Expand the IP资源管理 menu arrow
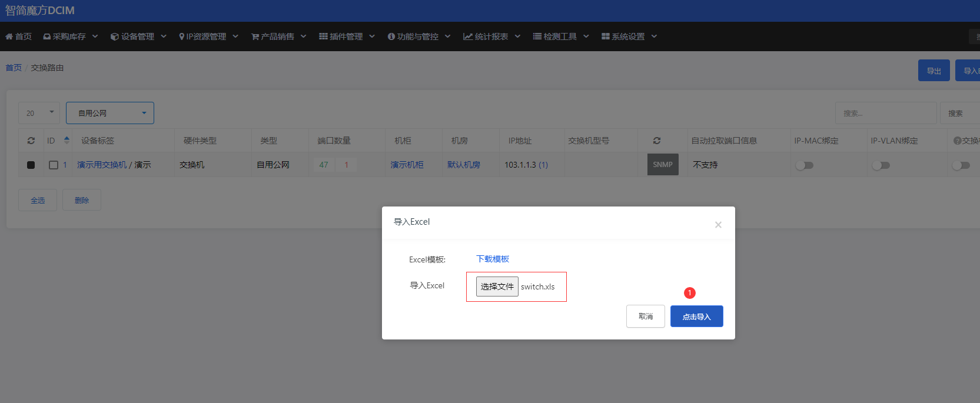 click(235, 36)
